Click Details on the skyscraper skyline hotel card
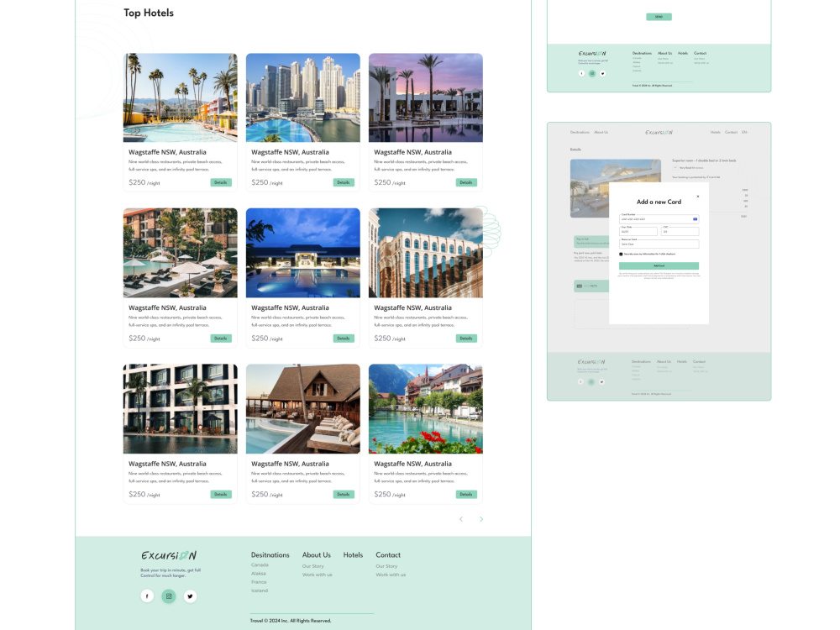 pos(344,182)
